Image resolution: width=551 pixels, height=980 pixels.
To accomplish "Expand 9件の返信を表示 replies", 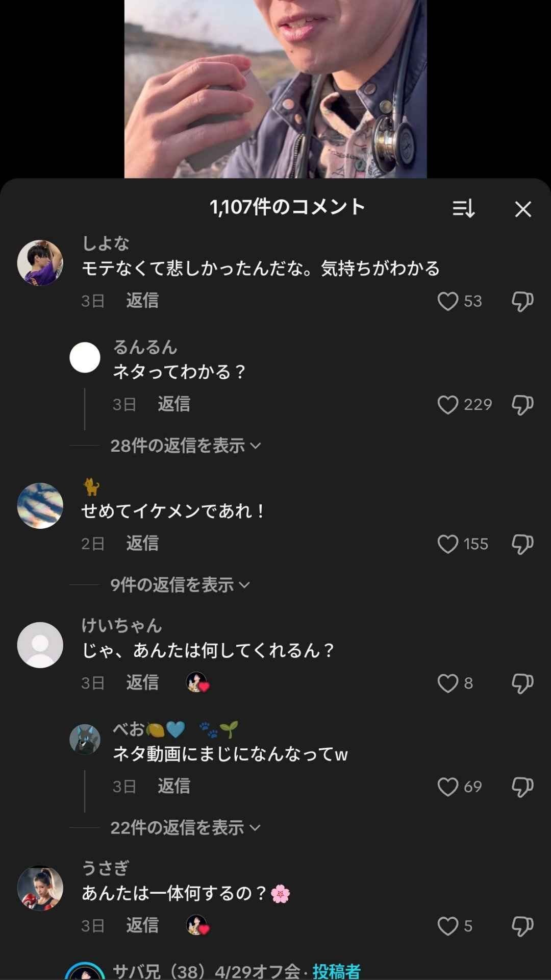I will (x=180, y=585).
